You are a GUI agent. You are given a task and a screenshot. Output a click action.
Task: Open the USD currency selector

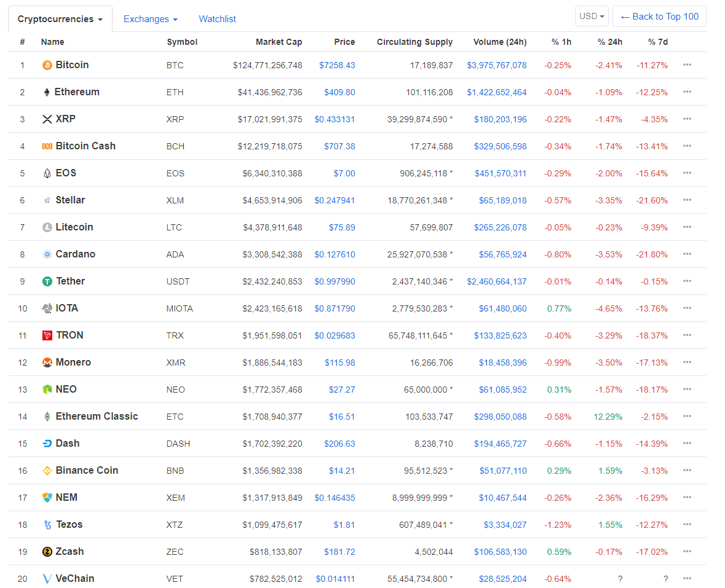coord(592,16)
